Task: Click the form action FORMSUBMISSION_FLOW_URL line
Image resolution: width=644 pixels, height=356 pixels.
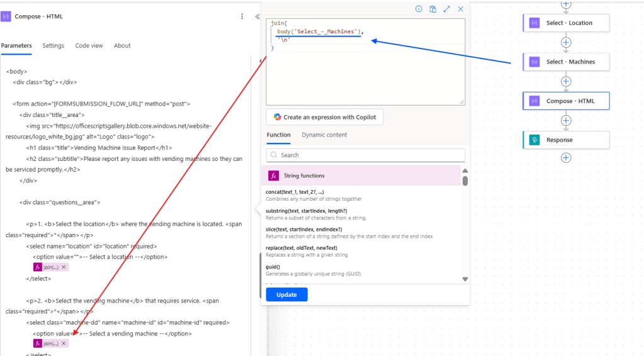Action: point(101,104)
